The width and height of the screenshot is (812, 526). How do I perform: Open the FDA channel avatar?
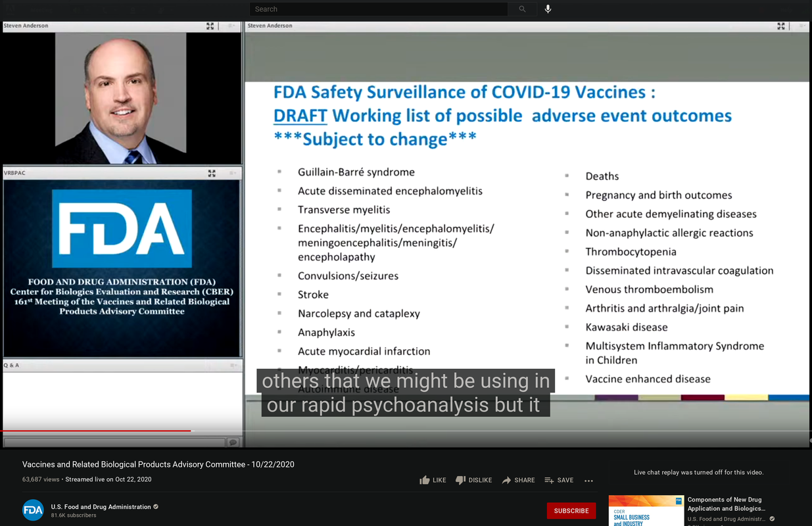33,510
